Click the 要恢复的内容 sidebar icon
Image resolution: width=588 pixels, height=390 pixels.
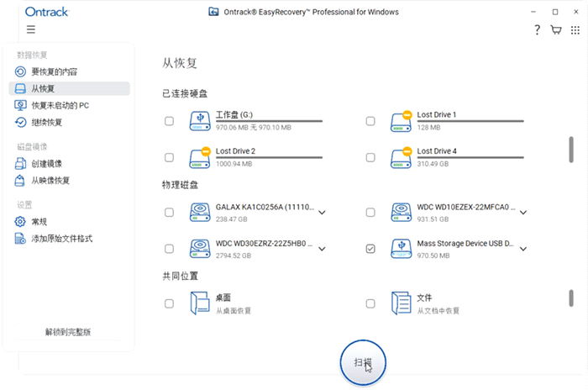(20, 71)
